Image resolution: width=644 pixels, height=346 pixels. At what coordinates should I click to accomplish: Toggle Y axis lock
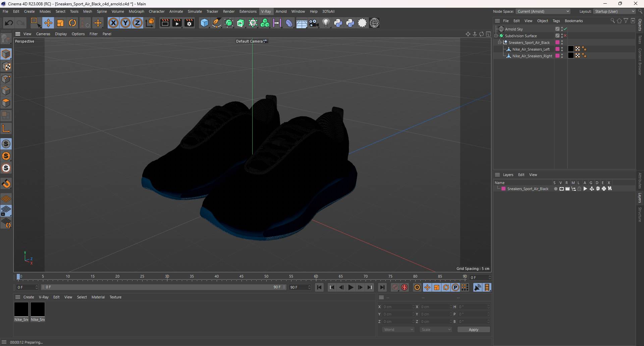coord(125,23)
